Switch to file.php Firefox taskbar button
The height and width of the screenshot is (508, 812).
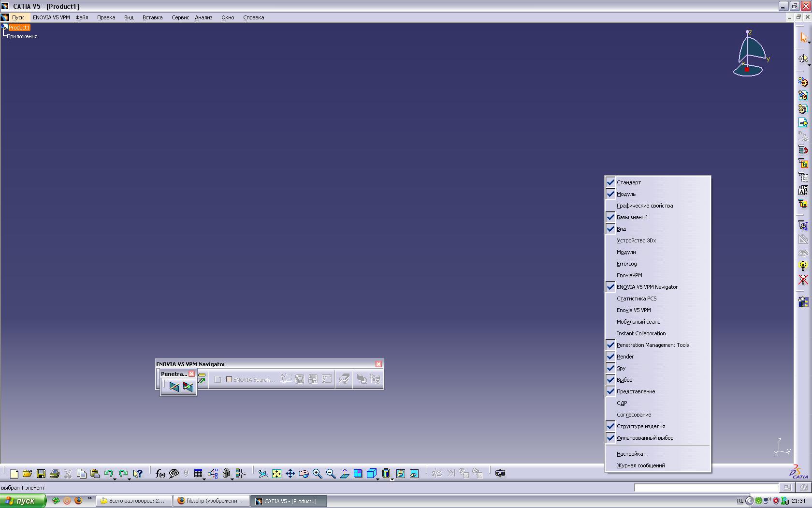click(x=211, y=501)
